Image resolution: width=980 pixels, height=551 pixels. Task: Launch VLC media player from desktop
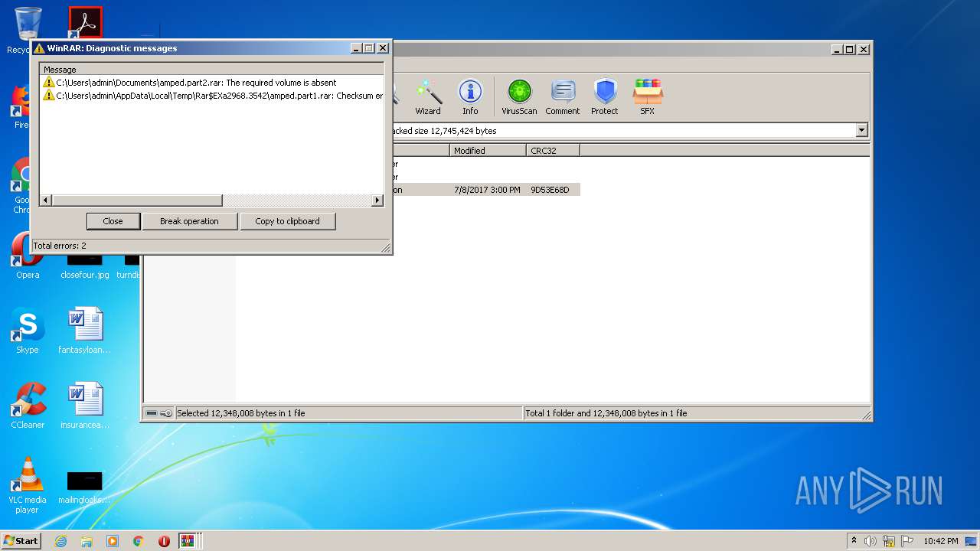(28, 485)
